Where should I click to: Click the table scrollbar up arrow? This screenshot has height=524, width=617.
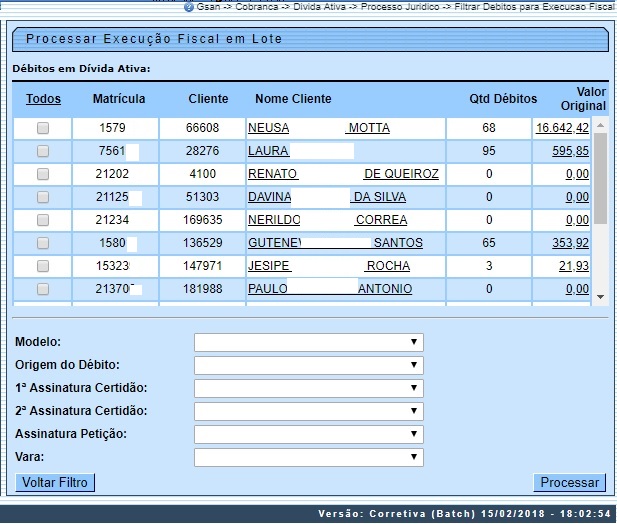(x=600, y=125)
